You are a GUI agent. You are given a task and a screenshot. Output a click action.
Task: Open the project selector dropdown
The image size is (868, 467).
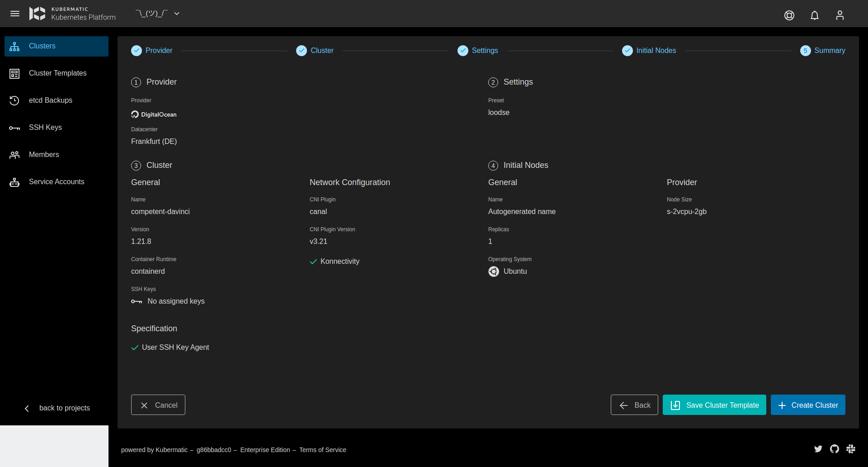click(x=157, y=14)
